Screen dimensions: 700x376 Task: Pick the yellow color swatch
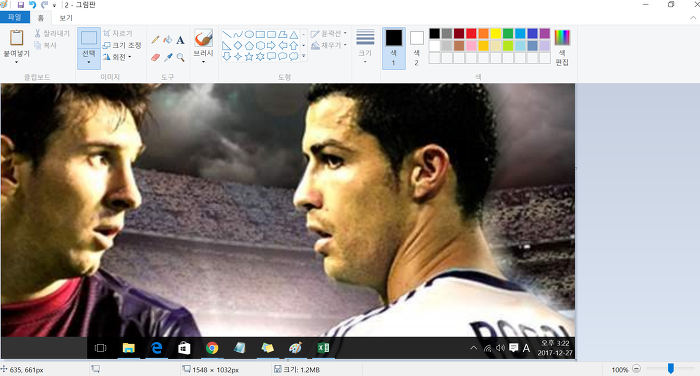point(496,33)
